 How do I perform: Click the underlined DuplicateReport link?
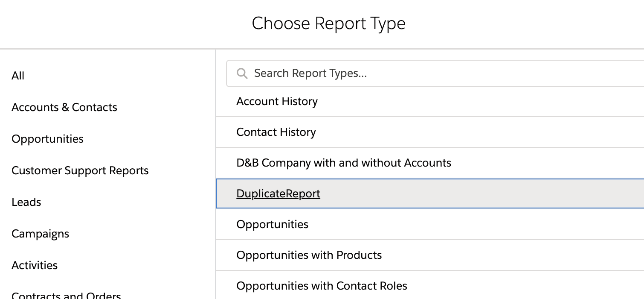[x=278, y=193]
